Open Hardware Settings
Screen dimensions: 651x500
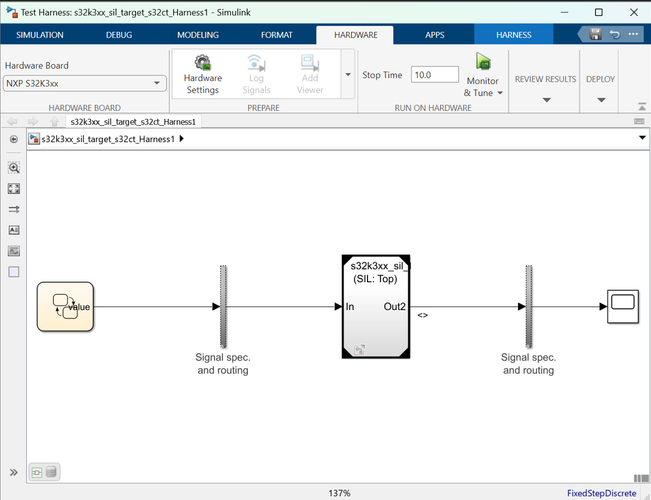203,74
